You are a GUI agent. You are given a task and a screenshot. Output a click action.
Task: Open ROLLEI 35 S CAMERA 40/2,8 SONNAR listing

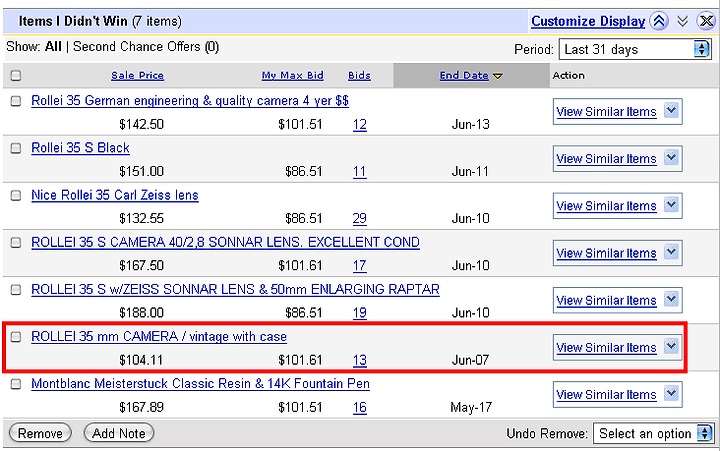point(225,242)
